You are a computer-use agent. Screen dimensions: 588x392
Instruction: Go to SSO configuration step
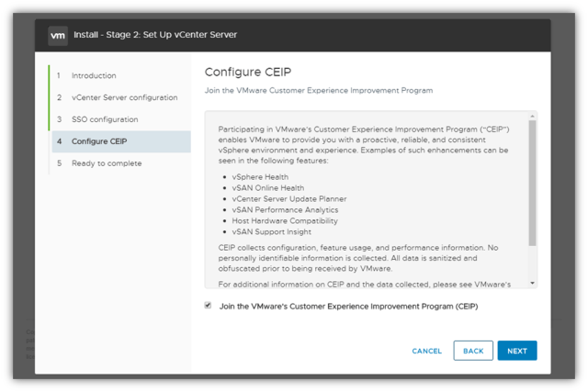[x=105, y=119]
